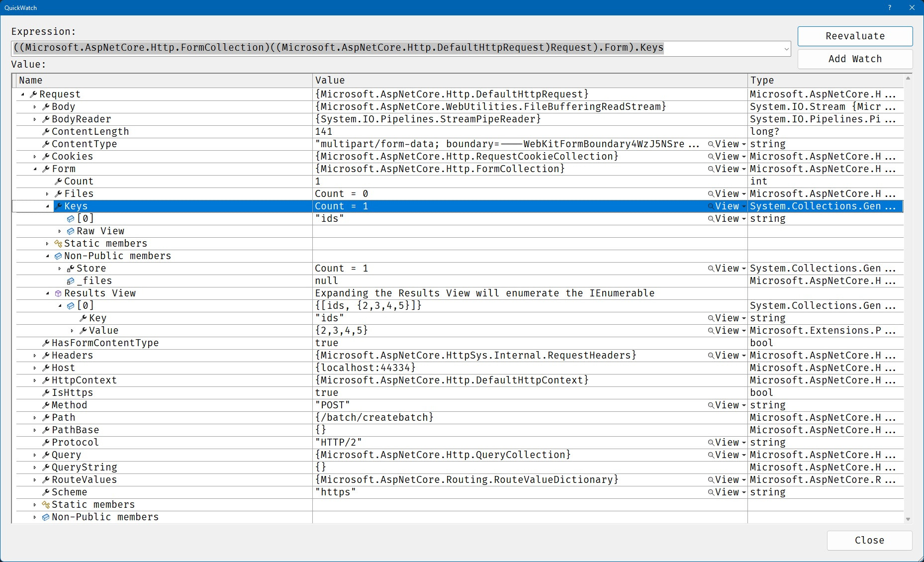The height and width of the screenshot is (562, 924).
Task: Click the field icon beside _files
Action: pos(71,281)
